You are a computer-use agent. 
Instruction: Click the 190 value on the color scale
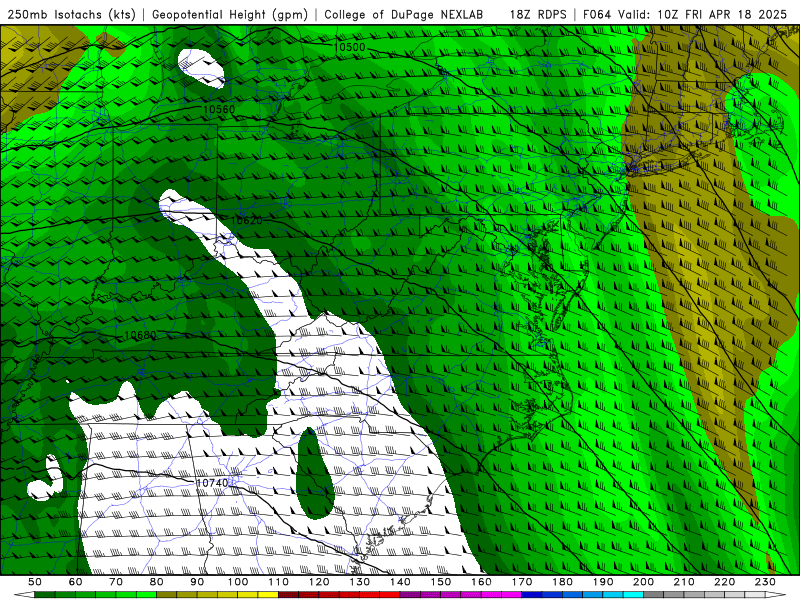tap(603, 582)
